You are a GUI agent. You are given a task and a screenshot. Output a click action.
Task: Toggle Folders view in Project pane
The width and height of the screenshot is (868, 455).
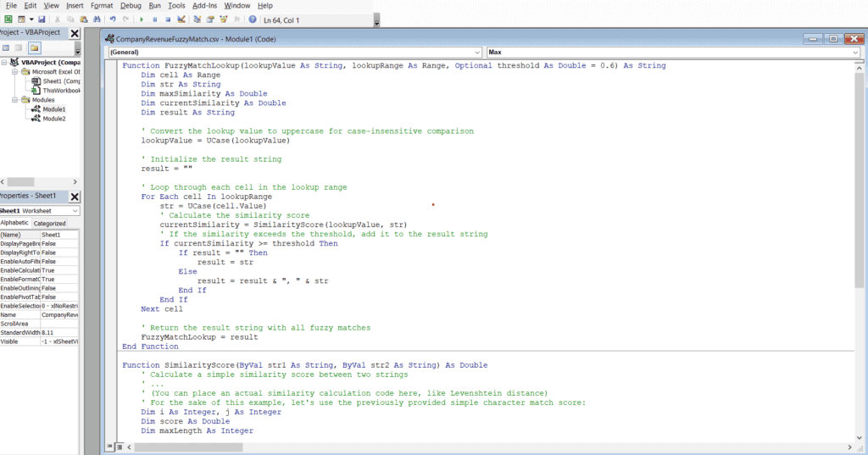(34, 48)
